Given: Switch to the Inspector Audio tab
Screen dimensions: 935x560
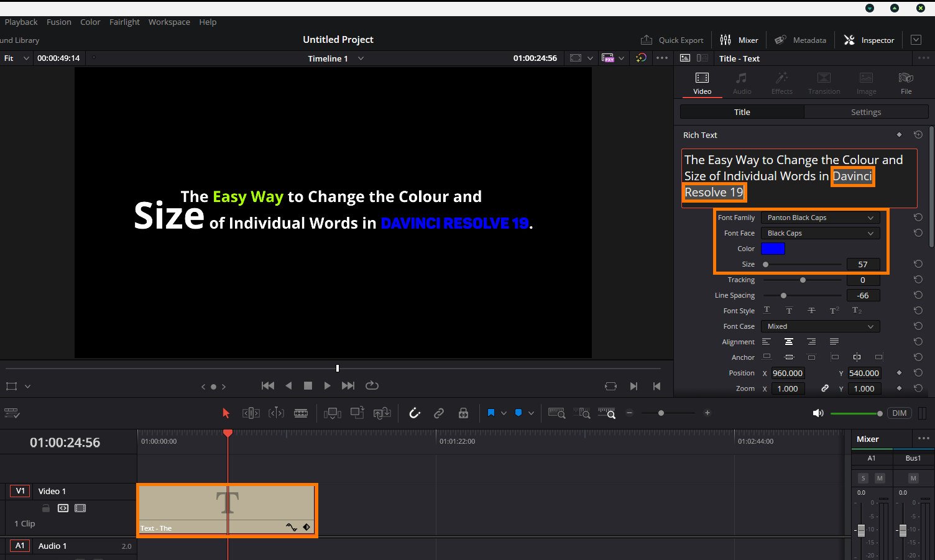Looking at the screenshot, I should click(x=742, y=83).
